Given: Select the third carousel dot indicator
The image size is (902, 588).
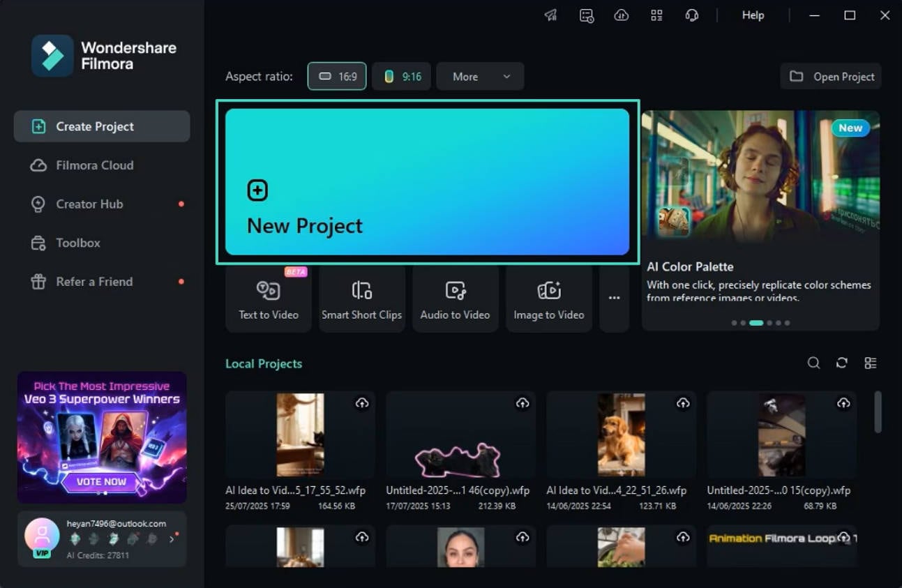Looking at the screenshot, I should coord(756,323).
